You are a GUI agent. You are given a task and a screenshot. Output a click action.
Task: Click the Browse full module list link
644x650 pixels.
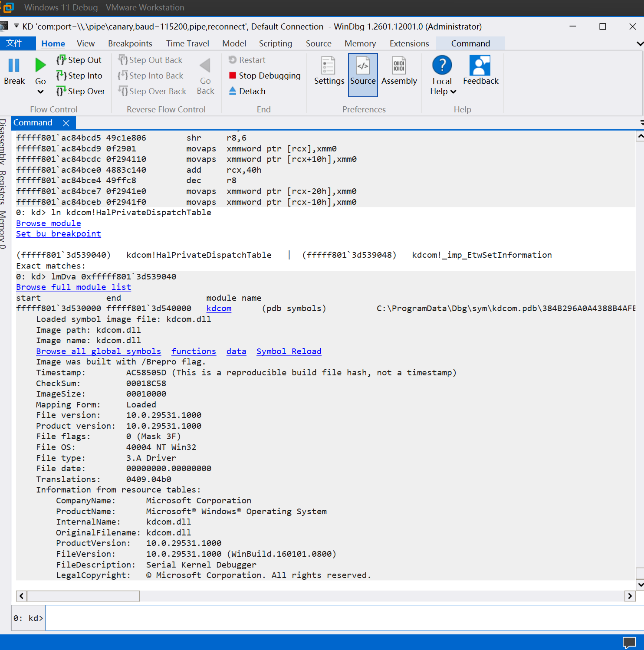click(x=73, y=287)
